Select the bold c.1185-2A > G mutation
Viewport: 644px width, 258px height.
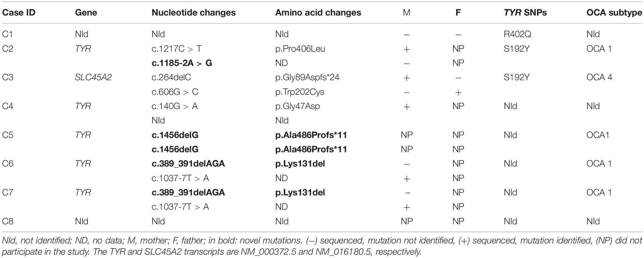pyautogui.click(x=182, y=63)
